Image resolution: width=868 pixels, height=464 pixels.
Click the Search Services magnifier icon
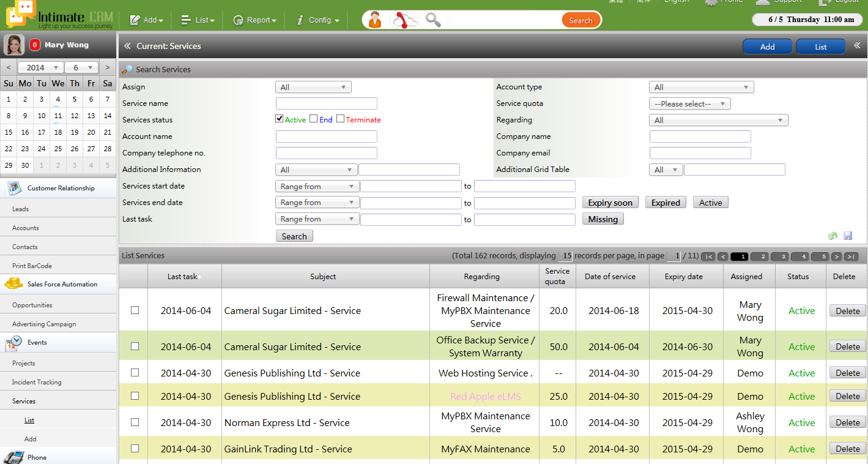coord(127,70)
